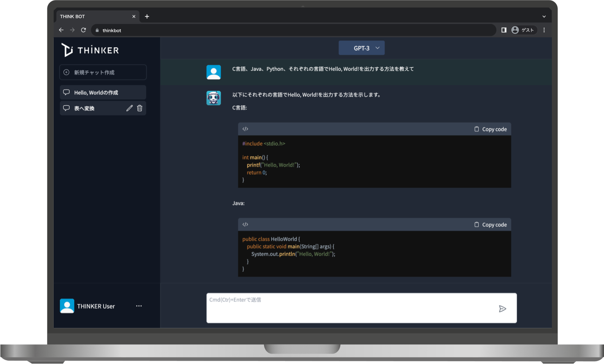Open THINKER User three-dot options menu

click(139, 306)
